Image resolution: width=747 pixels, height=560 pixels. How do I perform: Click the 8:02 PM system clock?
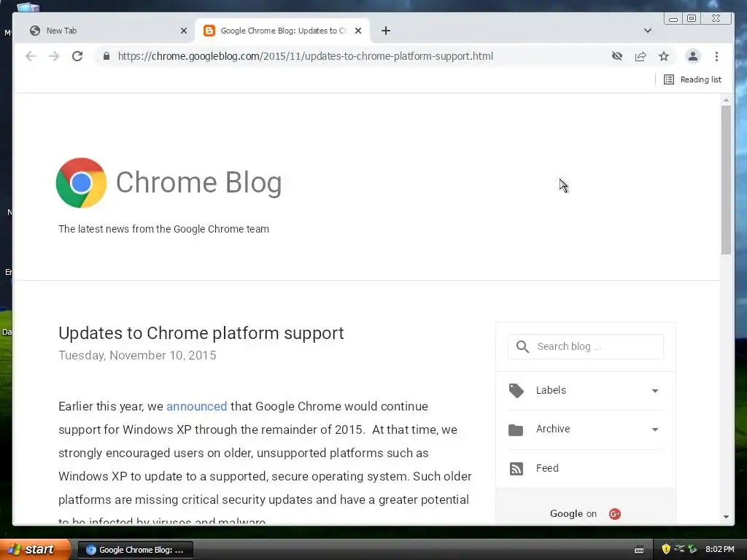(x=720, y=549)
